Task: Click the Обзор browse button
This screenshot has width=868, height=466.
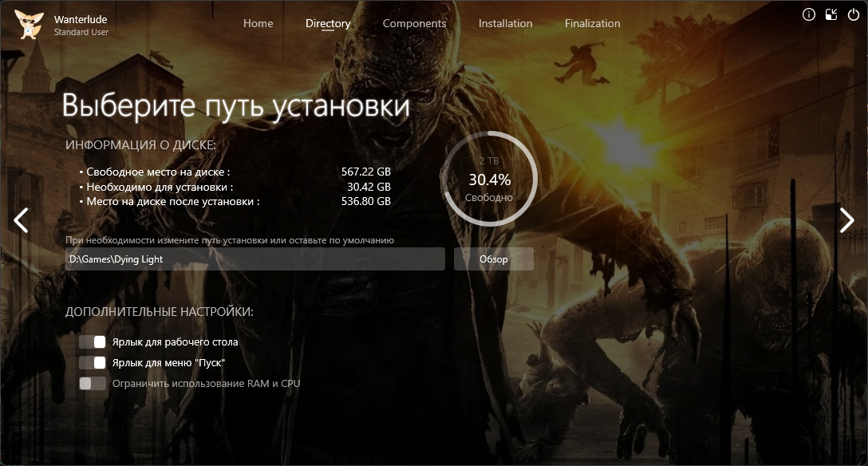Action: (x=494, y=259)
